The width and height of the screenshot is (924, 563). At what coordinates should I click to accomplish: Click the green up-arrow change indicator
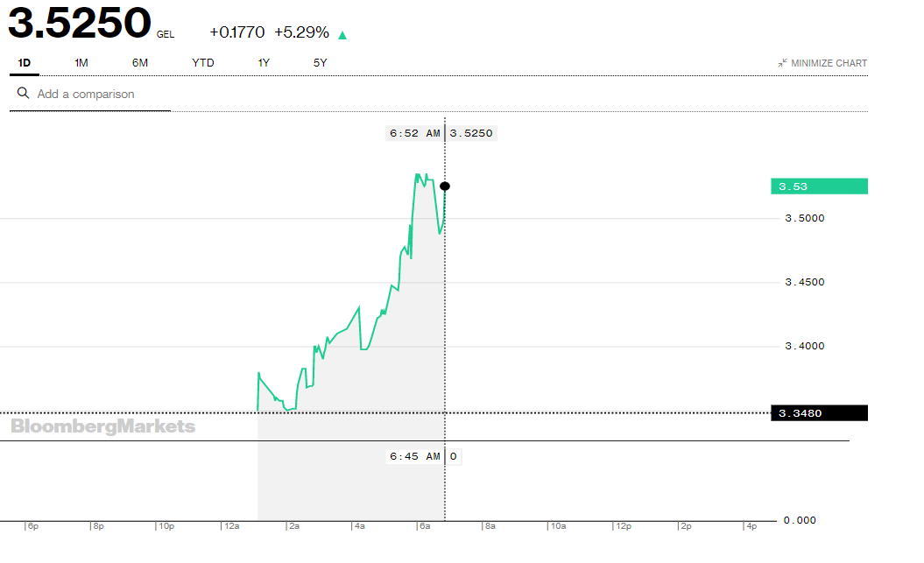pyautogui.click(x=342, y=35)
